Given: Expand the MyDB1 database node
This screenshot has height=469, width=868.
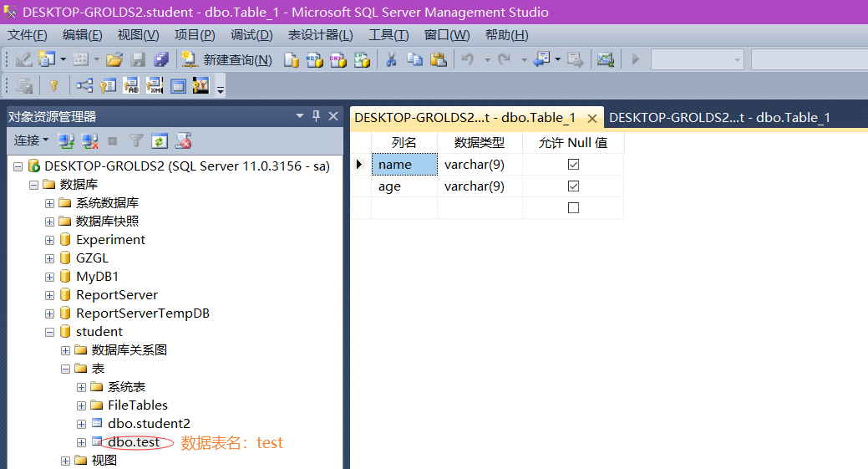Looking at the screenshot, I should tap(49, 277).
